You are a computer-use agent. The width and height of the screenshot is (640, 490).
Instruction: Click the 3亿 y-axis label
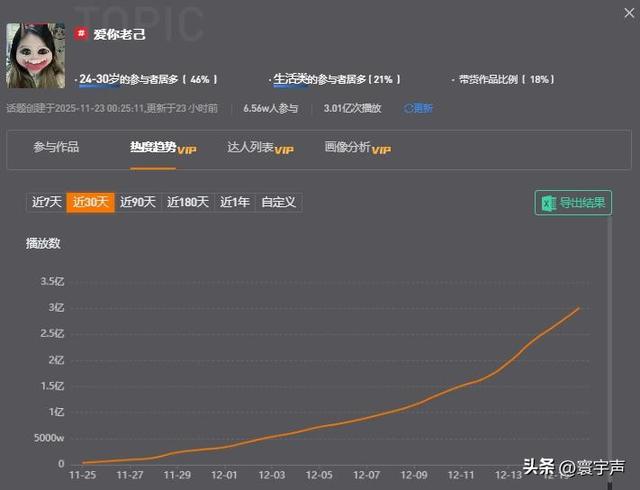[x=56, y=307]
